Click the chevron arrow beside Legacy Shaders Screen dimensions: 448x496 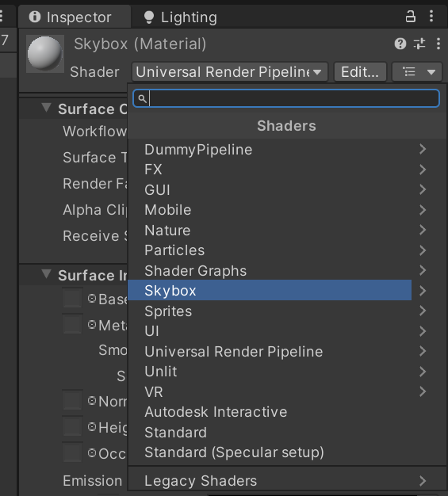pyautogui.click(x=423, y=481)
